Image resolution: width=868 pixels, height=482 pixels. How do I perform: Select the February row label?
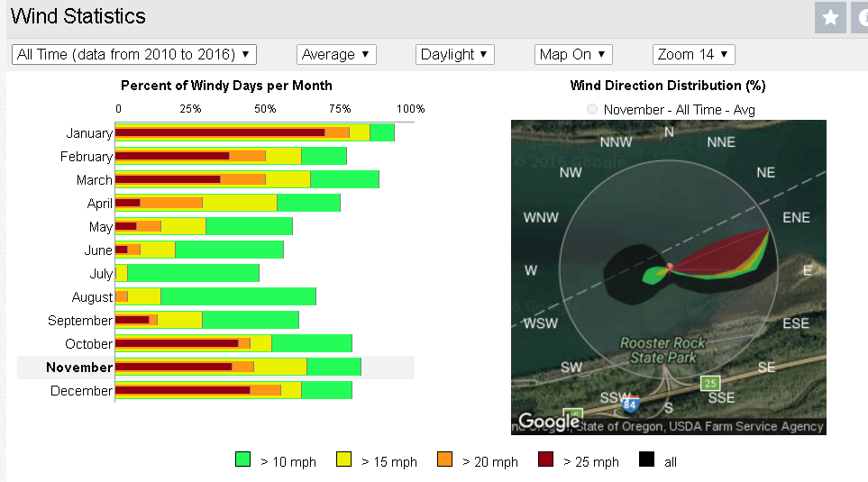[87, 157]
